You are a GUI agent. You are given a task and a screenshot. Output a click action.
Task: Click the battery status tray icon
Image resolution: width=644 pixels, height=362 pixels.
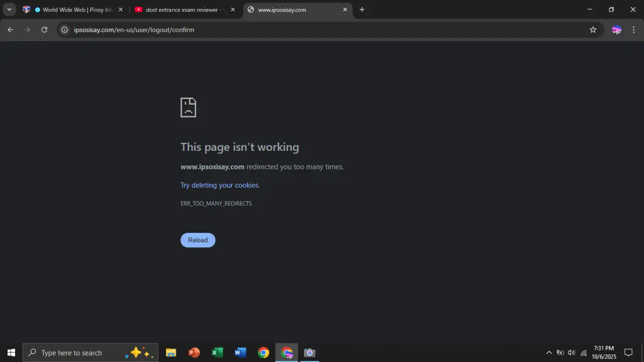point(560,352)
